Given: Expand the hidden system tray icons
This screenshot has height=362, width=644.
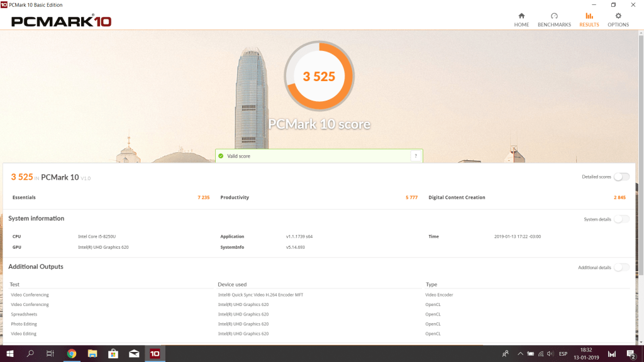Looking at the screenshot, I should [x=519, y=354].
